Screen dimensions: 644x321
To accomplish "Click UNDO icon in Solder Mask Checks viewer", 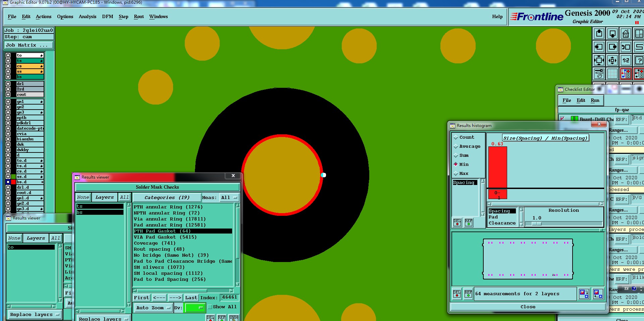I will [x=234, y=318].
